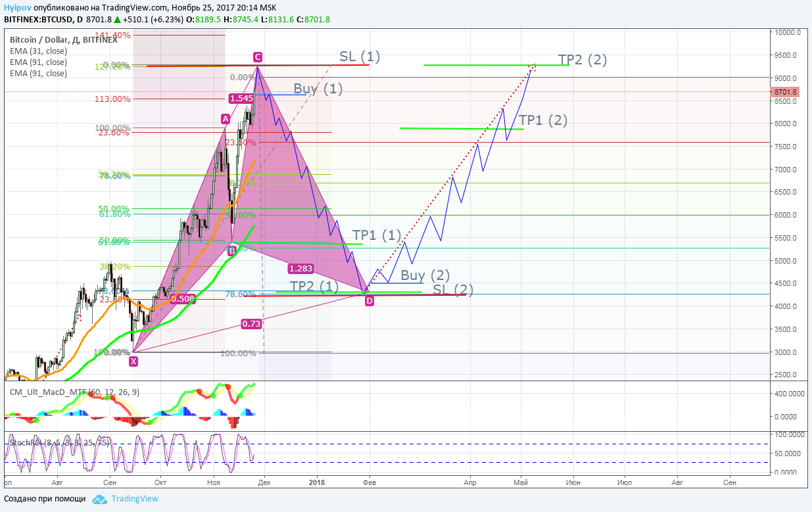The image size is (812, 512).
Task: Click the 113.00% Fibonacci level label
Action: [112, 99]
